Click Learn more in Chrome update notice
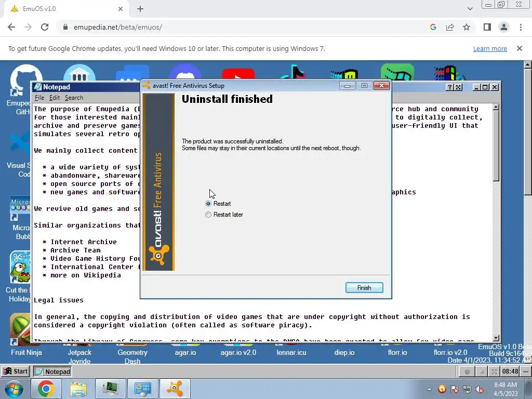The width and height of the screenshot is (532, 399). [x=490, y=48]
